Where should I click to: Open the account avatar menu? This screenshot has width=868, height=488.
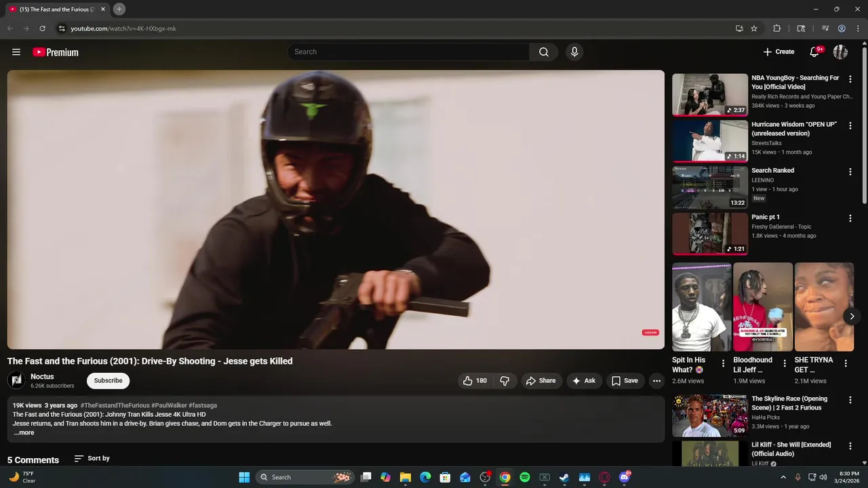point(840,52)
